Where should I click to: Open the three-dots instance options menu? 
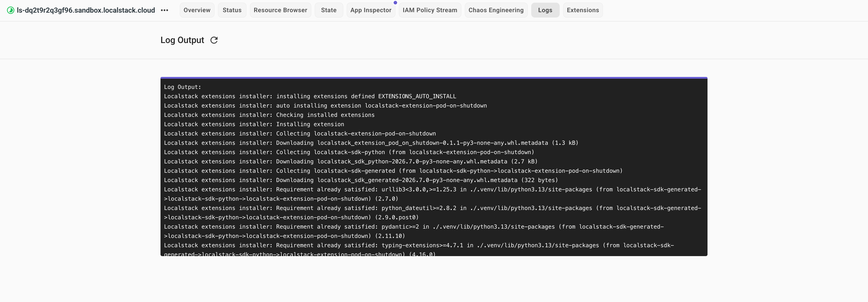tap(164, 10)
